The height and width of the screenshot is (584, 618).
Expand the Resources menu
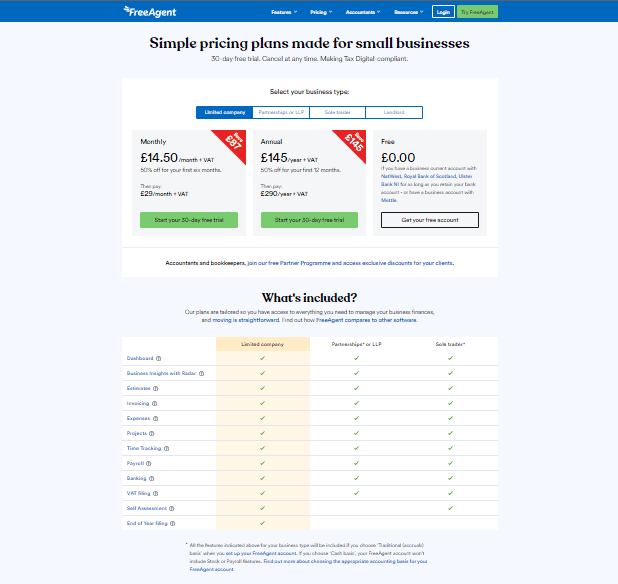(409, 12)
